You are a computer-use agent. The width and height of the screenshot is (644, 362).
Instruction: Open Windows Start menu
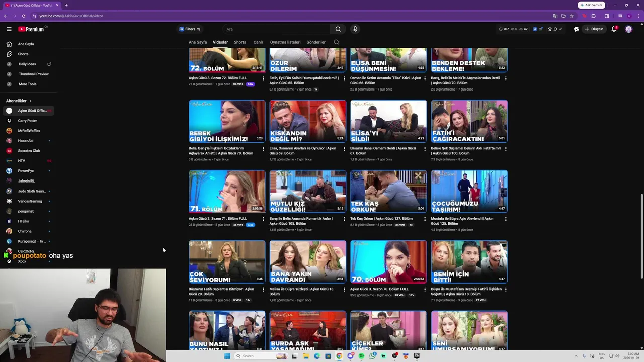click(x=227, y=356)
